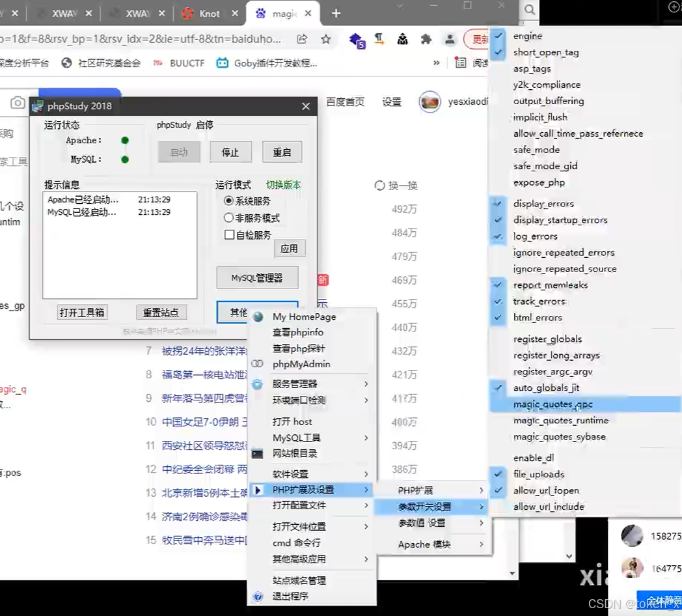Open the Goby插件开发教程 bookmark

[267, 63]
